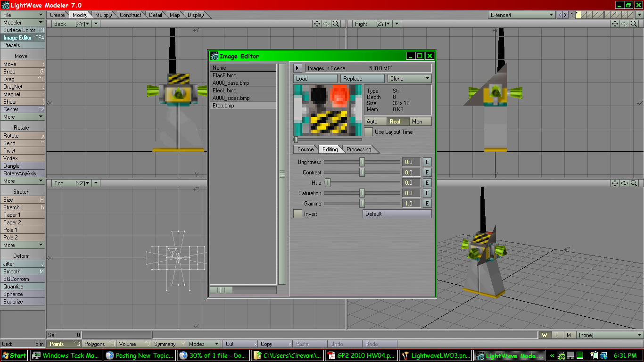Viewport: 644px width, 362px height.
Task: Open Gamma envelope E button
Action: pyautogui.click(x=427, y=204)
